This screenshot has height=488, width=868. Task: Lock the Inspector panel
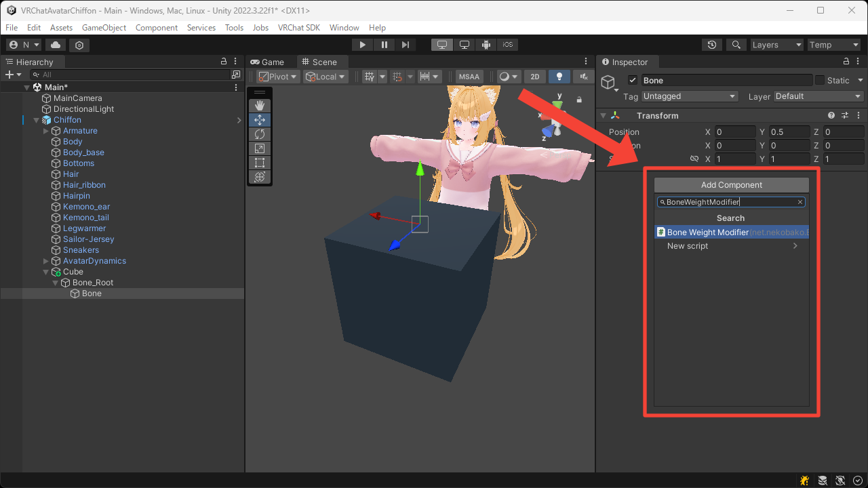point(848,62)
